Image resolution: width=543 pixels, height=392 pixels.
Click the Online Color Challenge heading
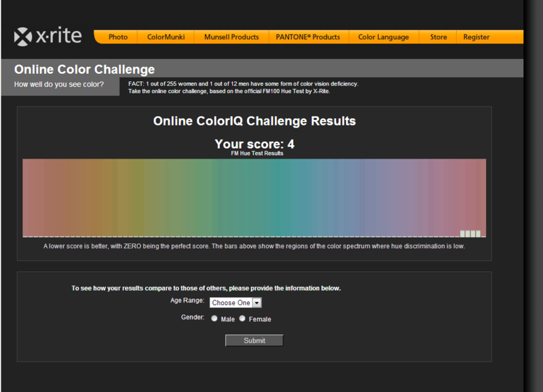point(84,70)
